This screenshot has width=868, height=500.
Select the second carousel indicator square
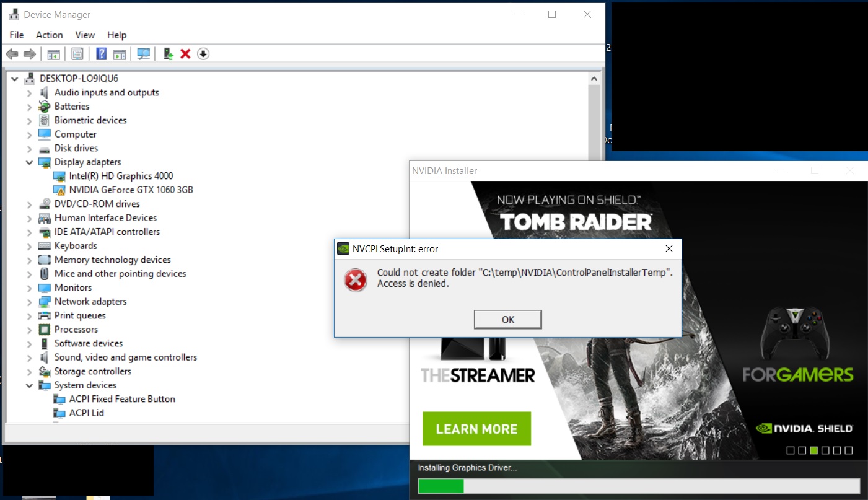click(802, 450)
